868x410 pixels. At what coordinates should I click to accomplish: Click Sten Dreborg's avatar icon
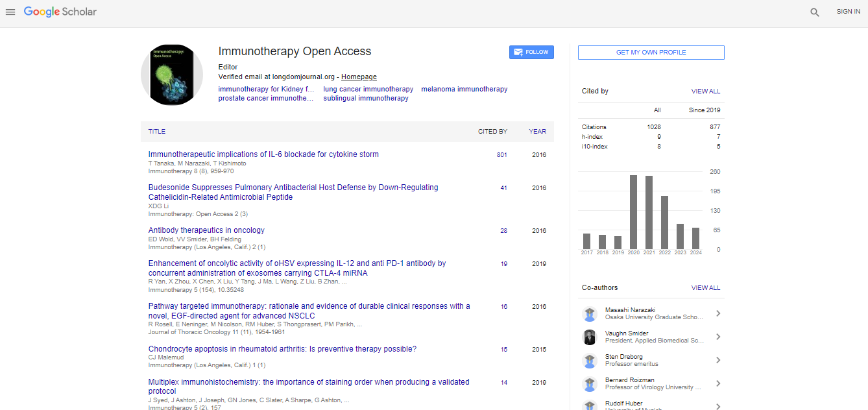(x=589, y=361)
